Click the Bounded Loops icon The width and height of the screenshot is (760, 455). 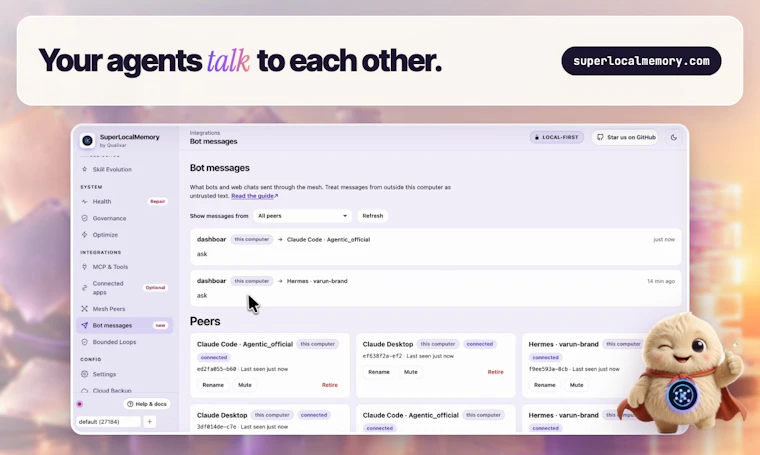[84, 342]
